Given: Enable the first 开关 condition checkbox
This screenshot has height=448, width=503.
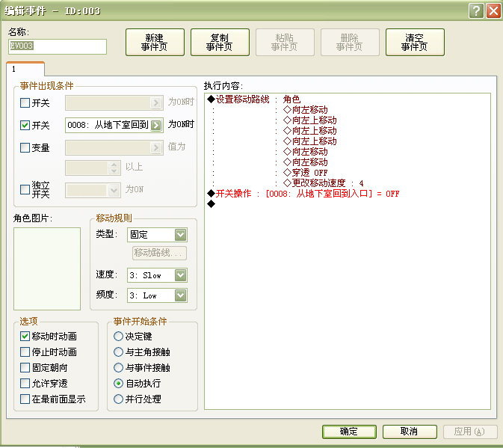Looking at the screenshot, I should point(25,103).
